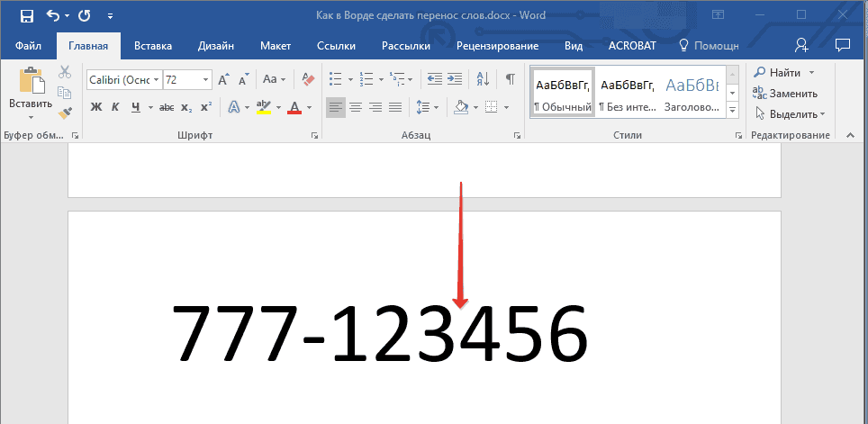Sort text with the А-Я icon

(x=483, y=79)
